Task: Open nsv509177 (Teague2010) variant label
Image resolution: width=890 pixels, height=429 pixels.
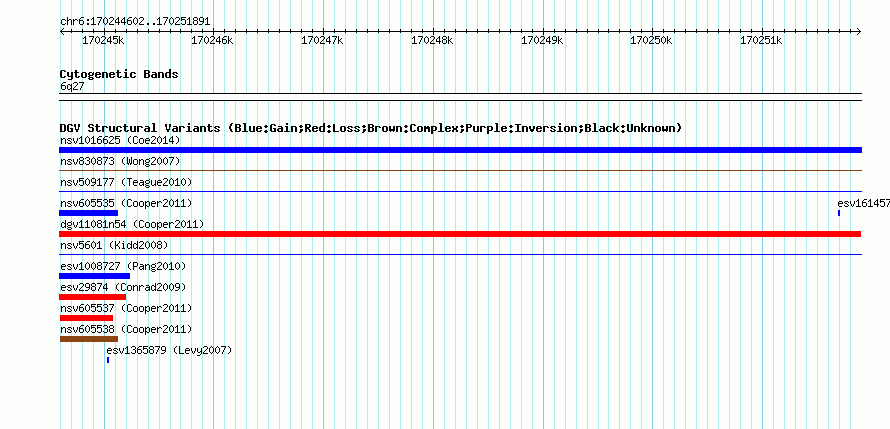Action: click(126, 182)
